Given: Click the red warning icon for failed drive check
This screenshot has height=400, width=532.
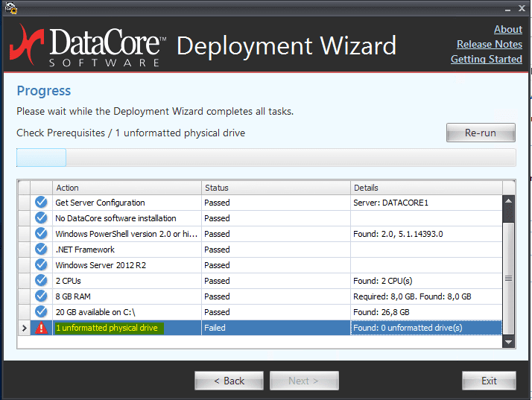Looking at the screenshot, I should tap(41, 328).
